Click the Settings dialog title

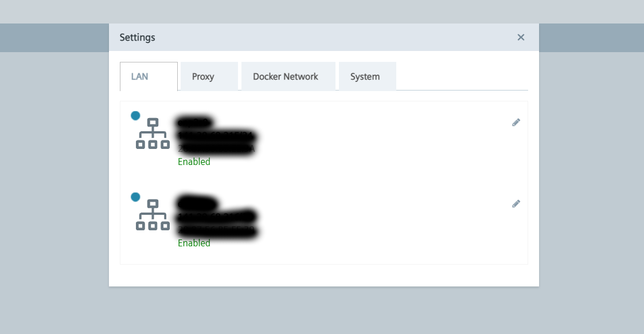point(137,37)
